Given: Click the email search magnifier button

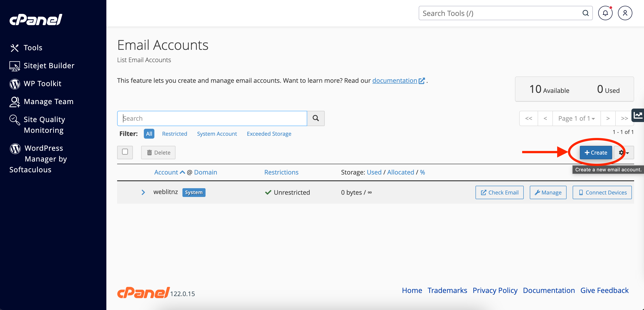Looking at the screenshot, I should point(316,118).
